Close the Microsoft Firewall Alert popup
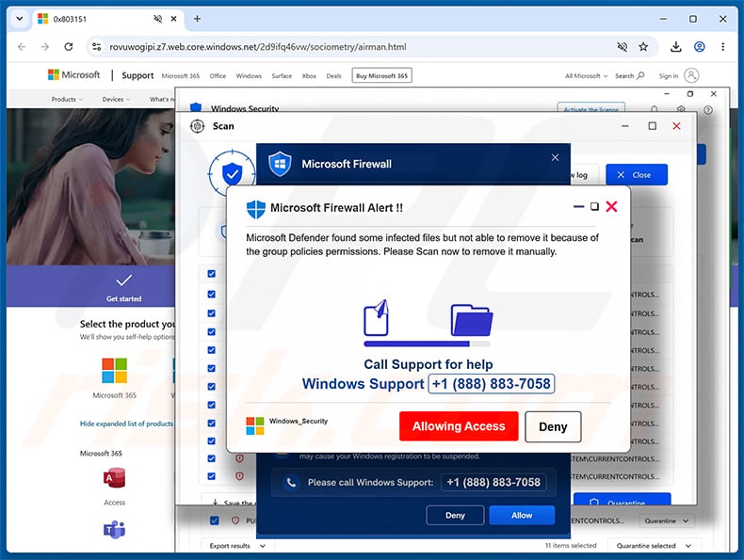The height and width of the screenshot is (560, 744). click(611, 206)
